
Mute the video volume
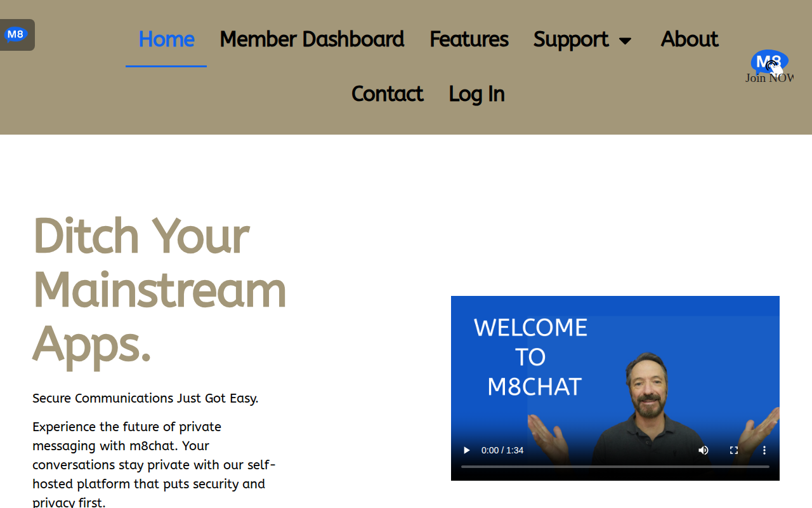(x=704, y=450)
